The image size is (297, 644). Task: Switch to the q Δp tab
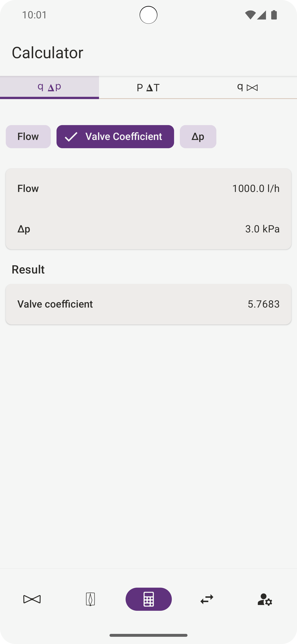click(x=49, y=88)
